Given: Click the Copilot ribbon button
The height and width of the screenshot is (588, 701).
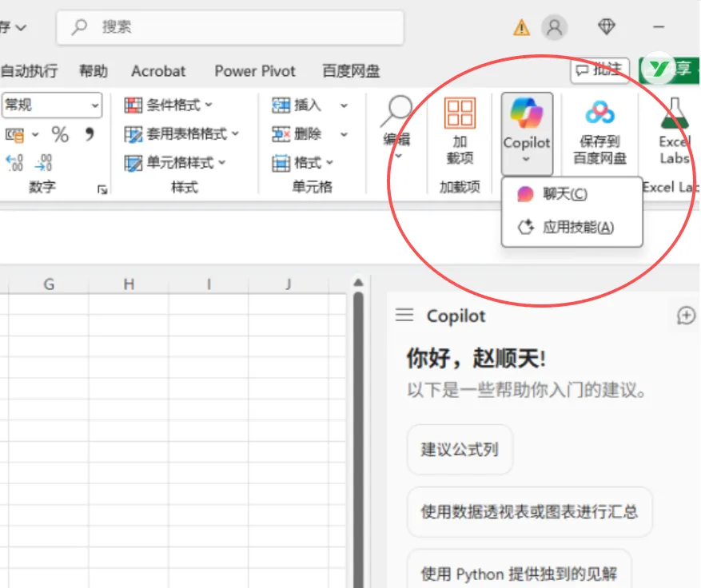Looking at the screenshot, I should tap(527, 133).
